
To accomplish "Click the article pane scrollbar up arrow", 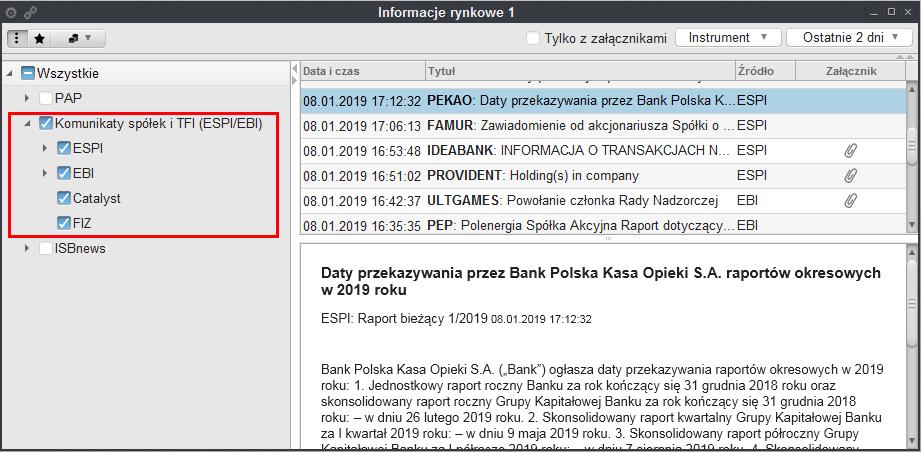I will (912, 251).
